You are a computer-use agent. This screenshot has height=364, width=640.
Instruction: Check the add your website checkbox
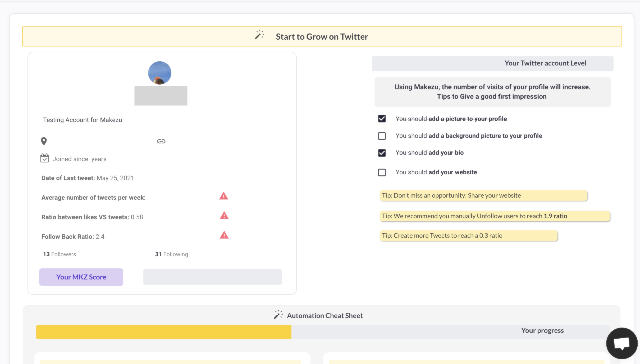[382, 172]
